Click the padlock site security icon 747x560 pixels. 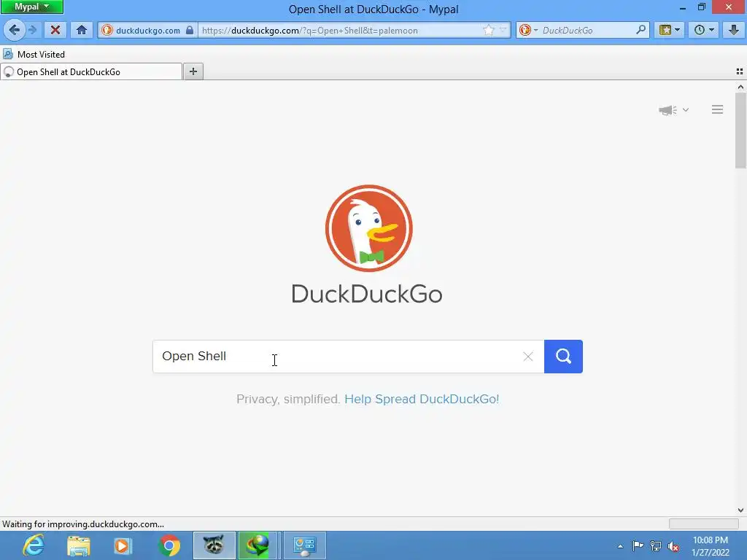[x=190, y=30]
